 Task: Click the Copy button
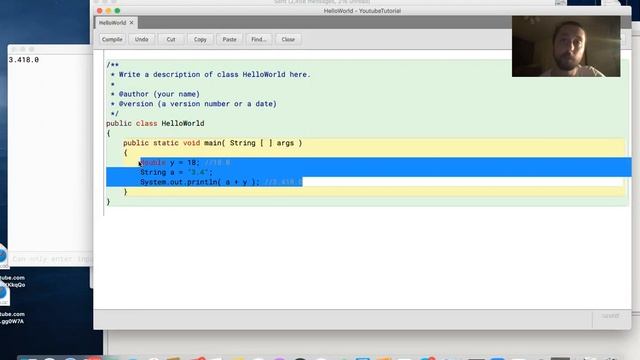(200, 40)
